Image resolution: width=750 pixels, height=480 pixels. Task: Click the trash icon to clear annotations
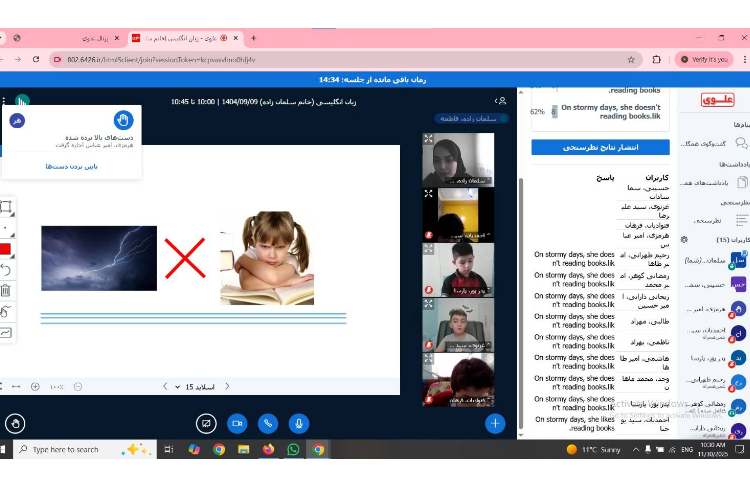[x=6, y=291]
